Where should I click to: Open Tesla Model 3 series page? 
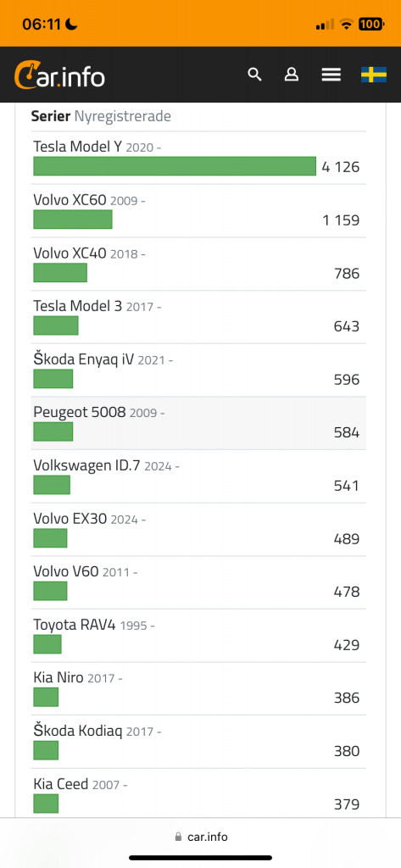[x=77, y=306]
